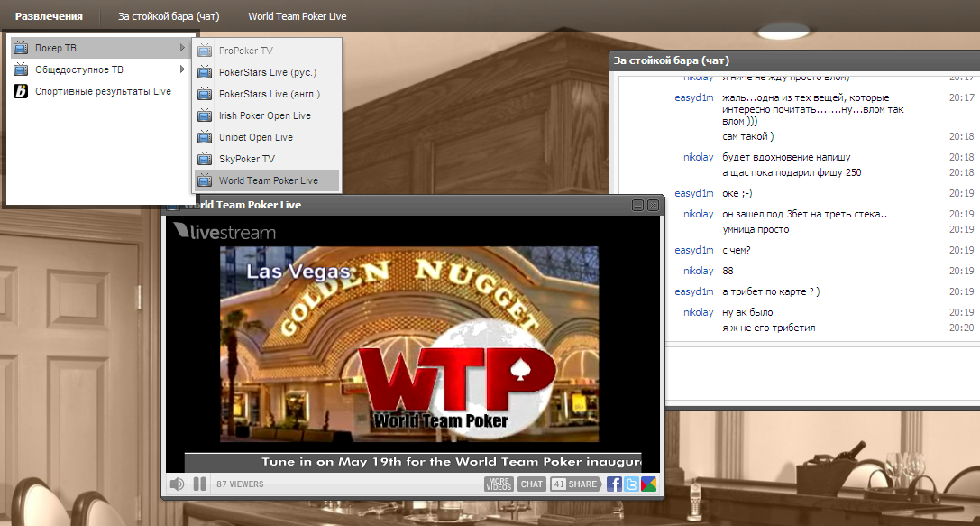The height and width of the screenshot is (526, 980).
Task: Share the stream on Facebook
Action: pos(614,484)
